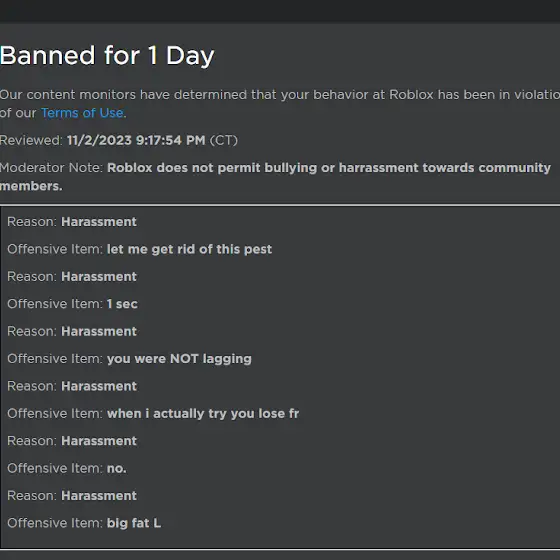Click the (CT) timezone label
Image resolution: width=560 pixels, height=560 pixels.
[x=224, y=140]
